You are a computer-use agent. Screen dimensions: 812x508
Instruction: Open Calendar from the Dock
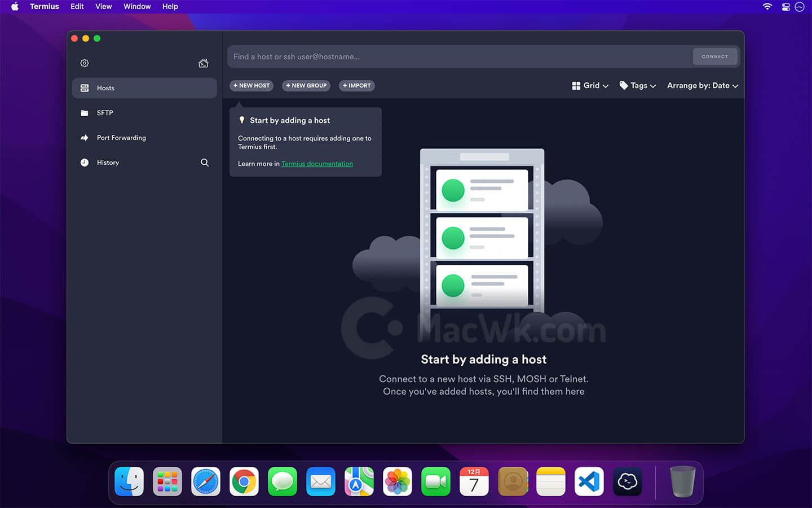coord(474,481)
